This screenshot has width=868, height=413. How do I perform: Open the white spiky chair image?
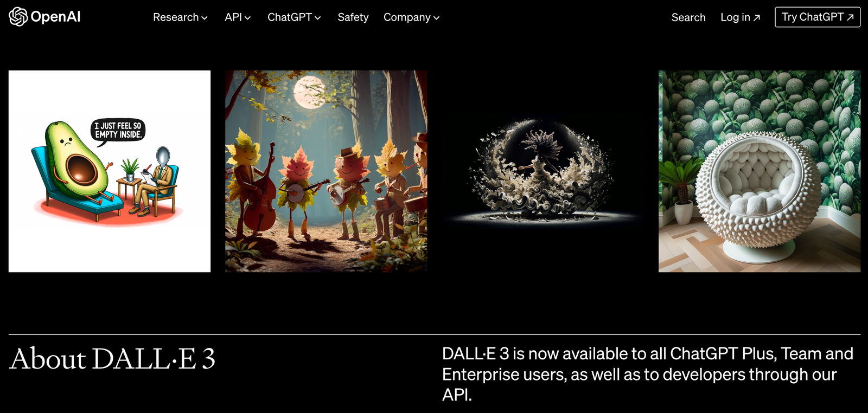pyautogui.click(x=759, y=171)
